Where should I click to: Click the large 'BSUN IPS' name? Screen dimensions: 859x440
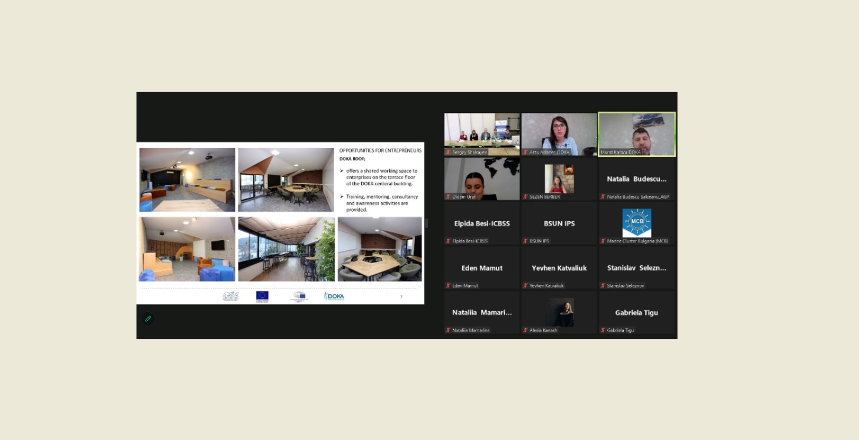[559, 224]
